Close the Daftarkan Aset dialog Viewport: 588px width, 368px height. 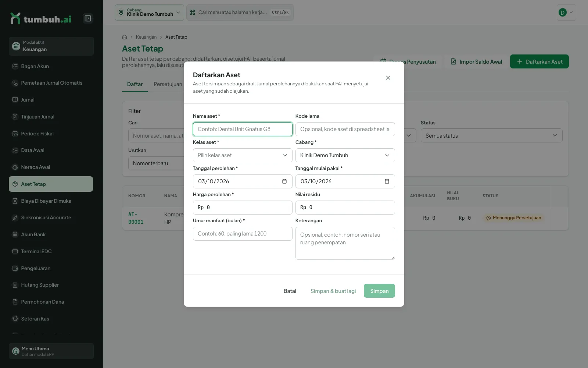[388, 78]
